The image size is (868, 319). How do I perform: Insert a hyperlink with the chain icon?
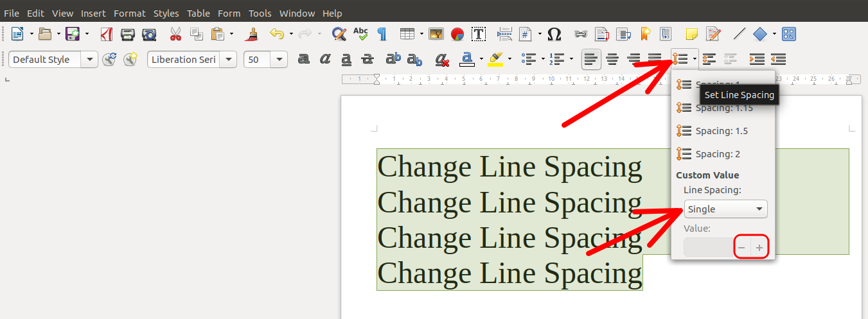581,33
